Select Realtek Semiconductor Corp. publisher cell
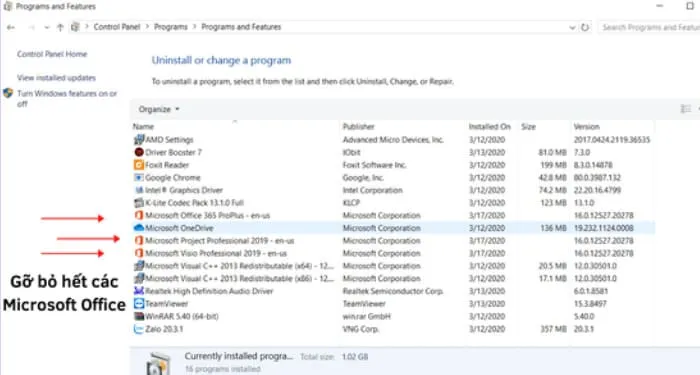The image size is (700, 375). [x=393, y=291]
